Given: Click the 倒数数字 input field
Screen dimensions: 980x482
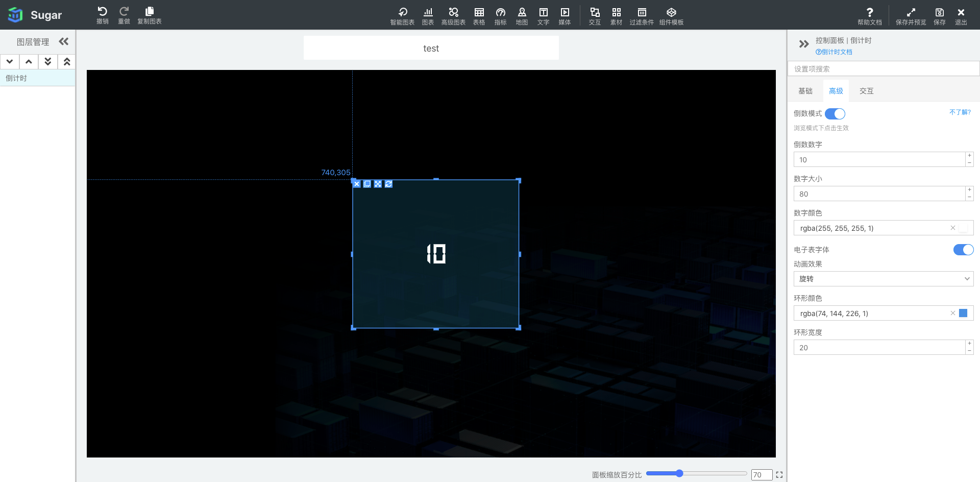Looking at the screenshot, I should (x=879, y=160).
